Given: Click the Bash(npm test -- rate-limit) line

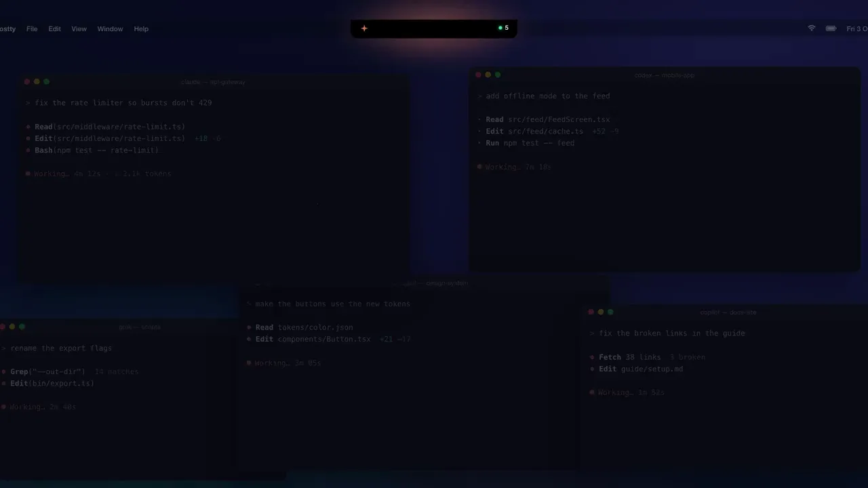Looking at the screenshot, I should [x=93, y=150].
